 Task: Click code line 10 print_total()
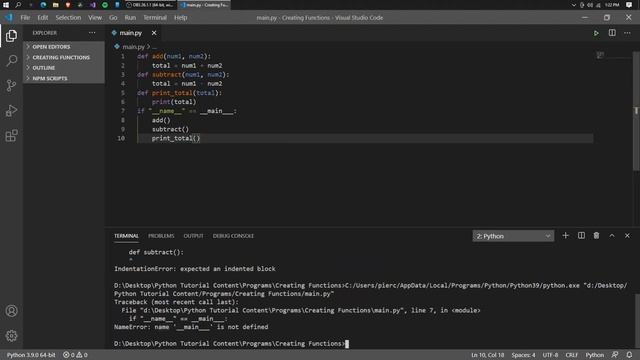pos(176,138)
